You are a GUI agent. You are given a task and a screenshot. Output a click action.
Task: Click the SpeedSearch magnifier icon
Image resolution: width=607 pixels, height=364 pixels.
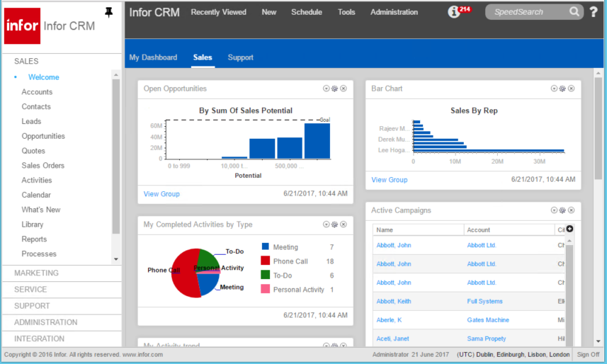(x=574, y=11)
